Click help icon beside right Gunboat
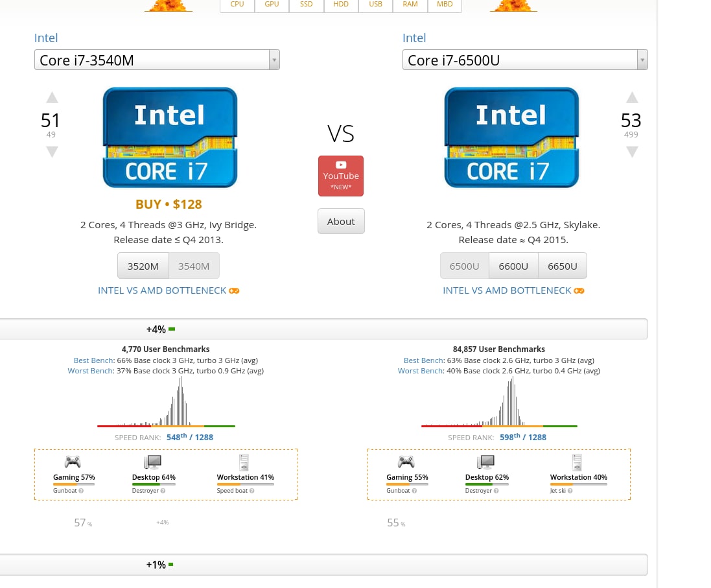Screen dimensions: 711x588 coord(414,491)
